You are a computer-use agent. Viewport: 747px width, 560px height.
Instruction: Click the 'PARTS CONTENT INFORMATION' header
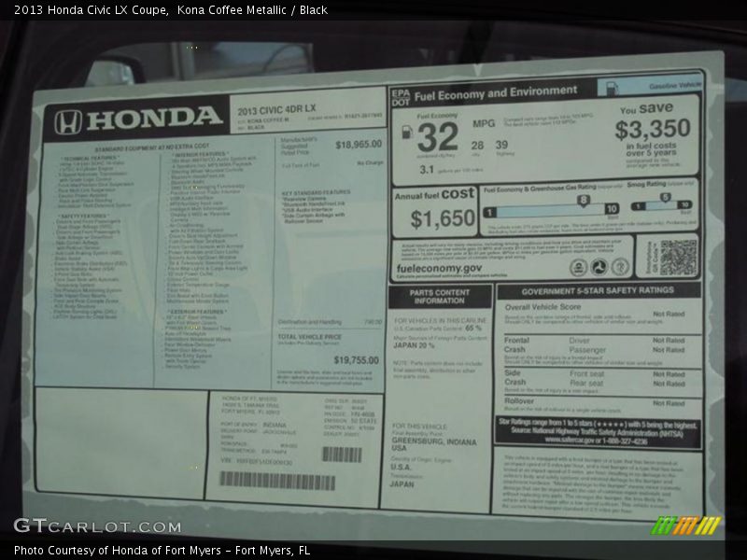click(439, 297)
